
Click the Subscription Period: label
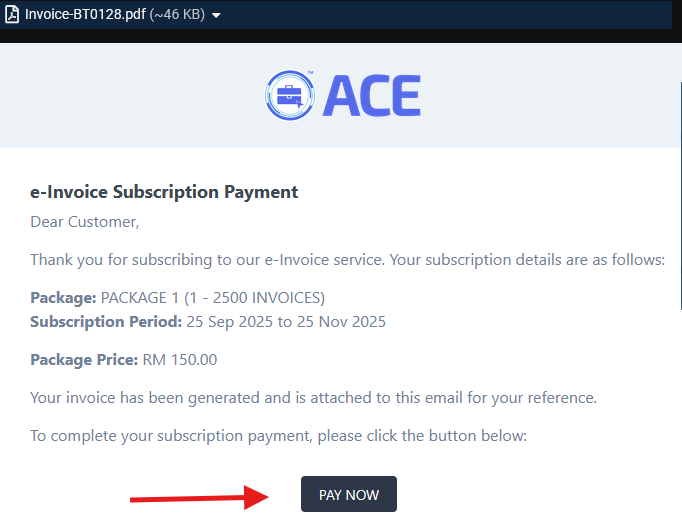click(x=106, y=322)
